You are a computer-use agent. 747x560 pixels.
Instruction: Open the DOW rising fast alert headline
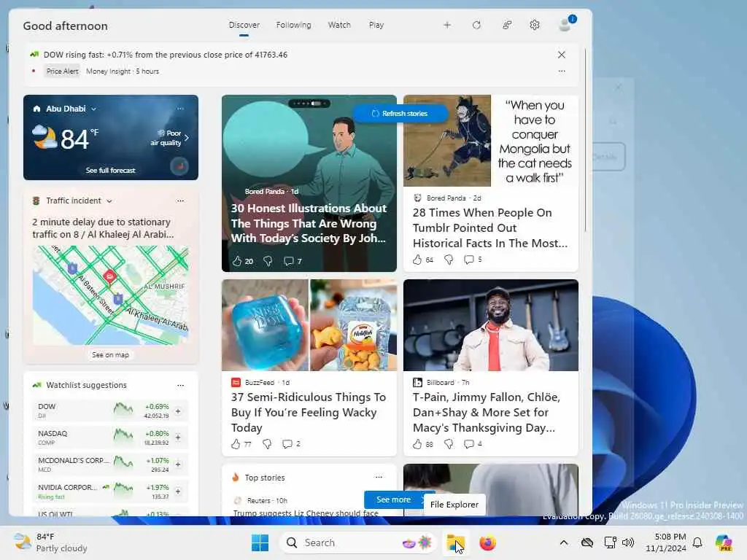[x=166, y=55]
